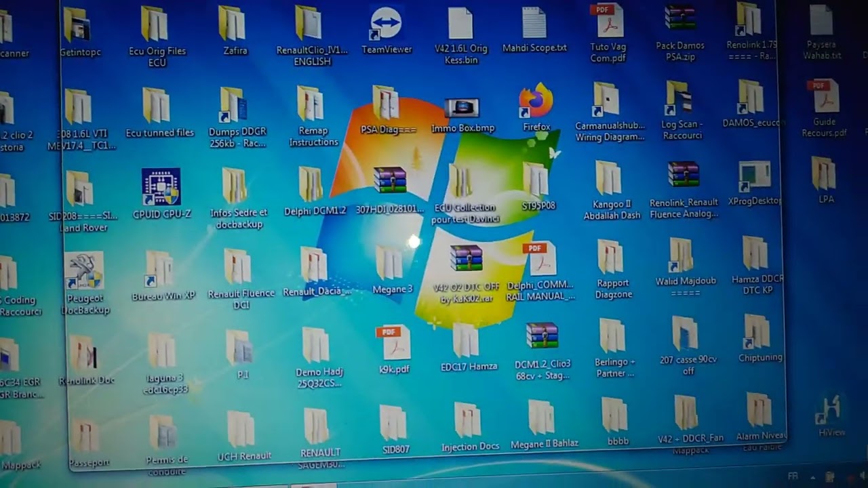Select the XProgDesktop shortcut icon
The width and height of the screenshot is (868, 488).
click(755, 178)
